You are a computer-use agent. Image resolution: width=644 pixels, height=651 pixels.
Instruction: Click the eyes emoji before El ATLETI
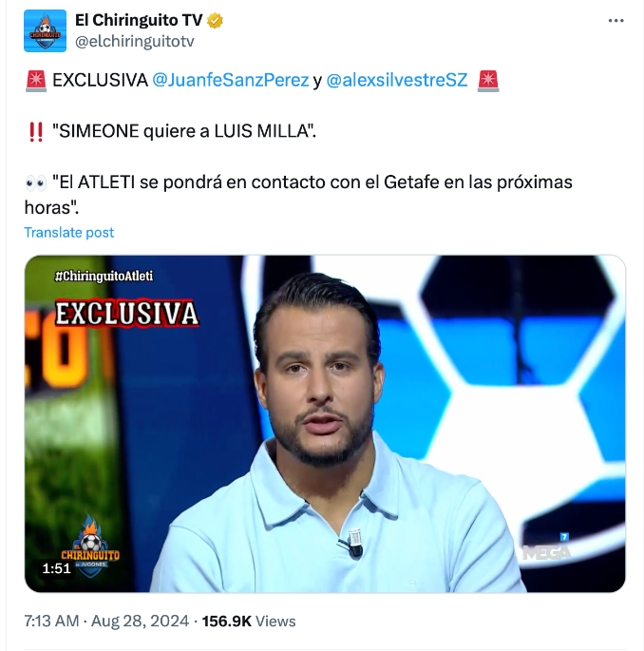coord(36,182)
